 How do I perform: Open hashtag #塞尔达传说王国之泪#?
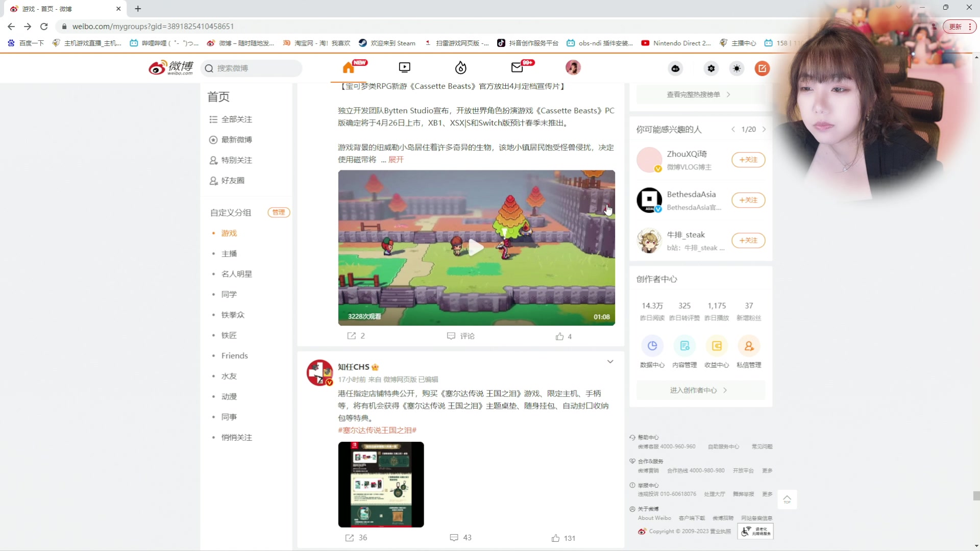click(377, 430)
